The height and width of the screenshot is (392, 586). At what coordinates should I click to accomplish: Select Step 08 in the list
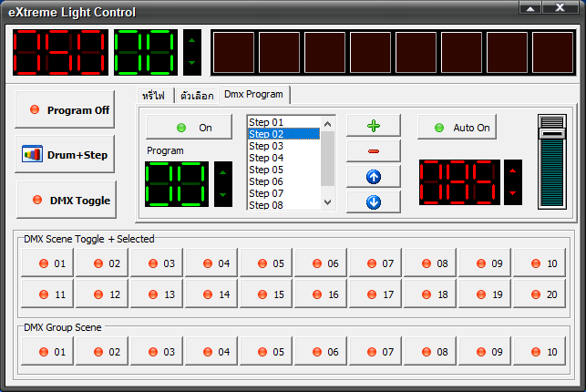(283, 205)
